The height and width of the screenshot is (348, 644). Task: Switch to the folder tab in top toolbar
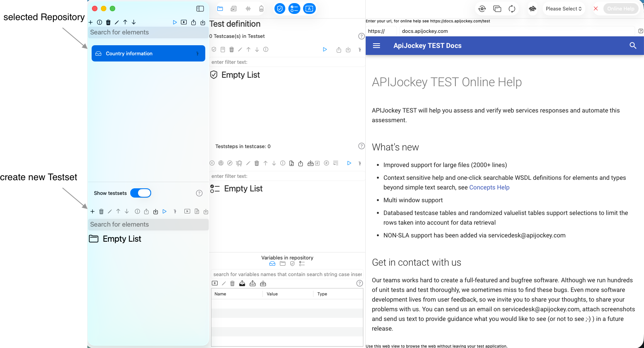pos(220,9)
